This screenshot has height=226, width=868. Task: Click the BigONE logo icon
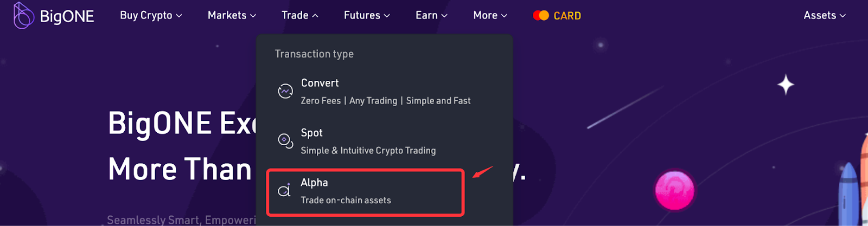point(23,15)
